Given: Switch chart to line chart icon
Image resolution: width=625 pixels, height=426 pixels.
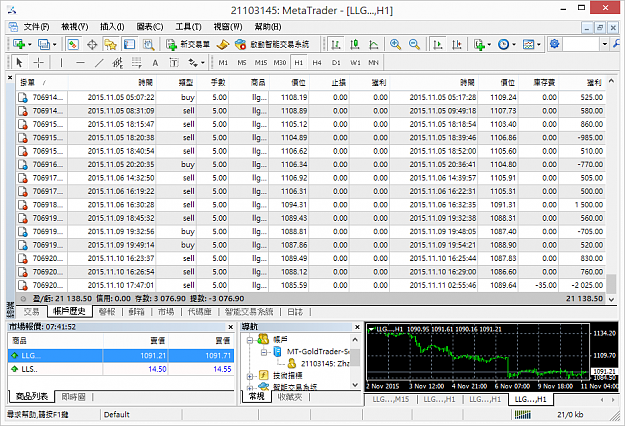Looking at the screenshot, I should (x=373, y=44).
